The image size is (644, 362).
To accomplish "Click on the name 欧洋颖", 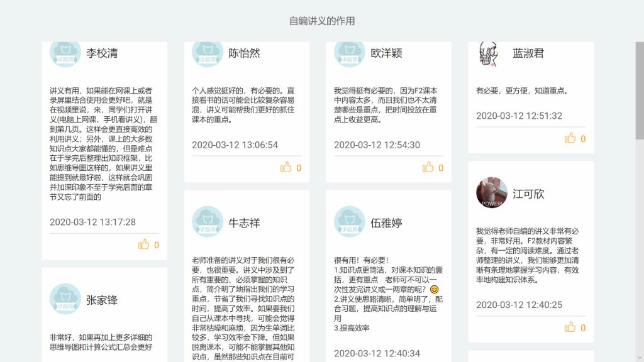I will (386, 53).
